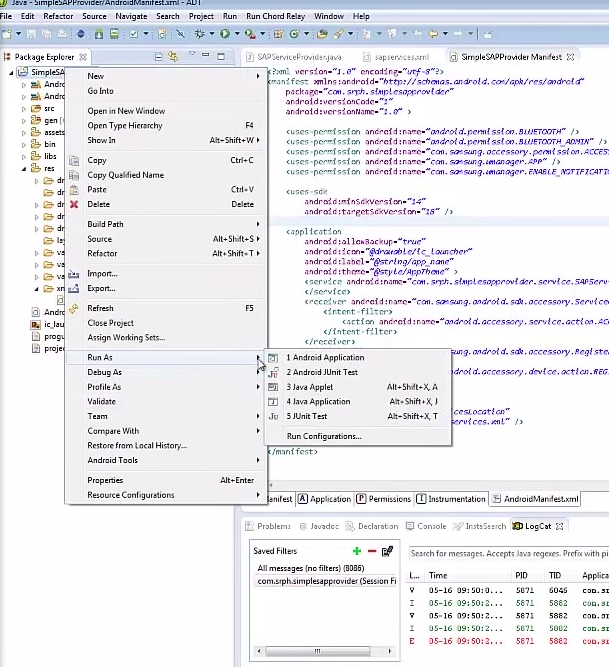This screenshot has width=609, height=667.
Task: Open dropdown arrow next to New icon
Action: [x=18, y=34]
